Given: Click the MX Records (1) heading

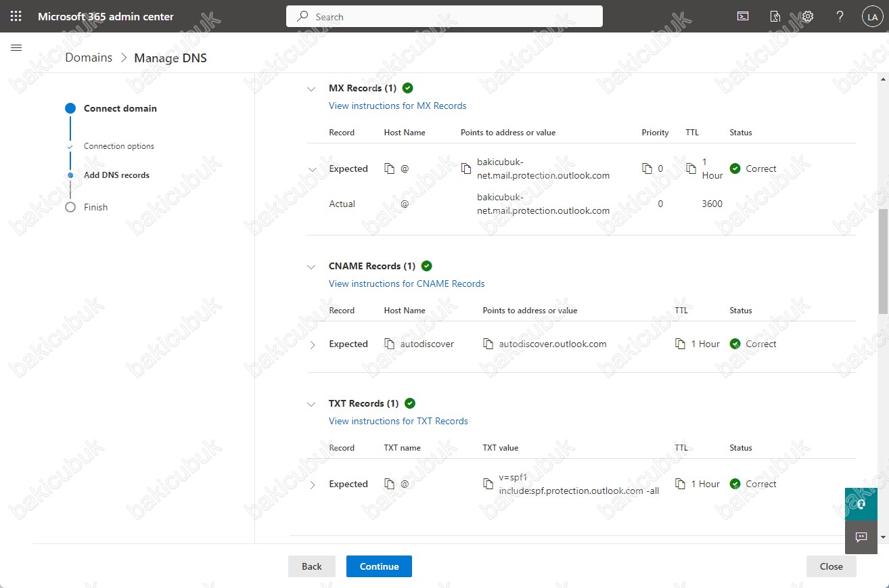Looking at the screenshot, I should [363, 88].
